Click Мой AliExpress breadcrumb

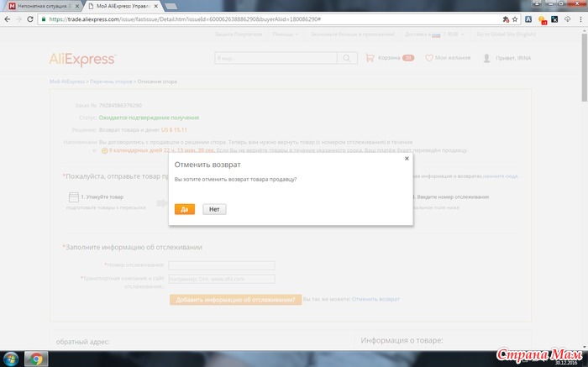coord(67,81)
